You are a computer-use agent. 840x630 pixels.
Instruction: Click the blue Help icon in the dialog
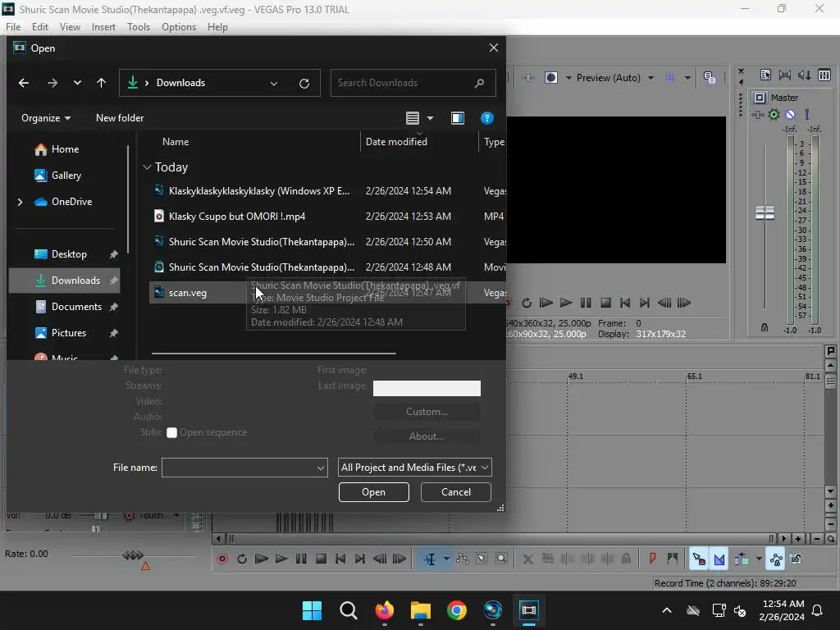[x=486, y=118]
